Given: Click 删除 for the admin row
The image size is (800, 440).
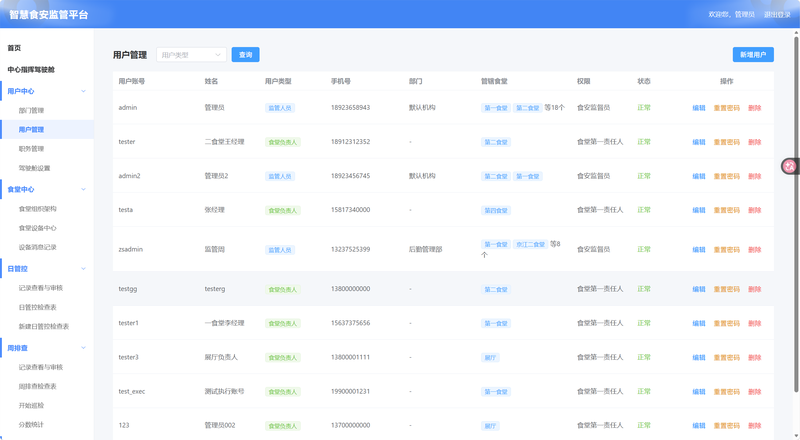Looking at the screenshot, I should pyautogui.click(x=755, y=108).
